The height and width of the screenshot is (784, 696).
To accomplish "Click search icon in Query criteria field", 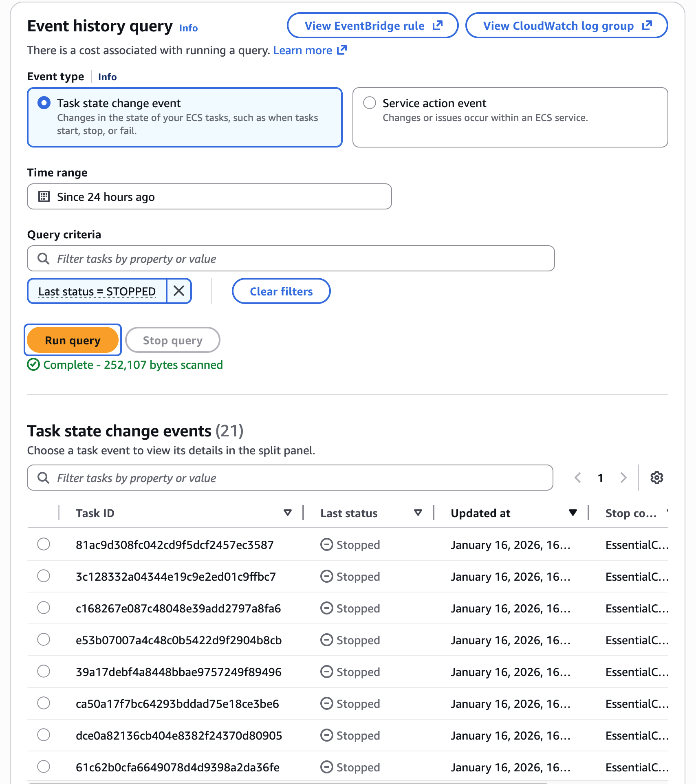I will click(x=43, y=259).
